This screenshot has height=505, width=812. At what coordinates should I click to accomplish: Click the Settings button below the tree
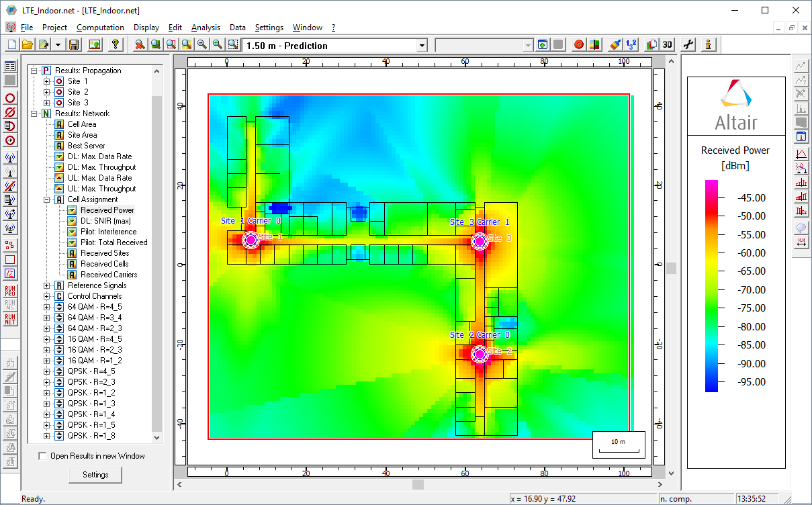(x=95, y=475)
